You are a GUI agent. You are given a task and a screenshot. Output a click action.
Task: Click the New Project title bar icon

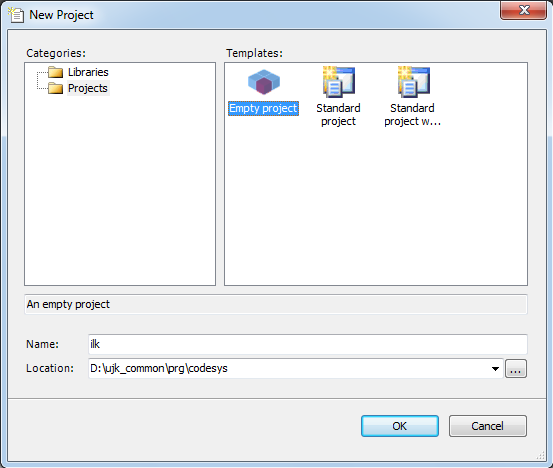click(16, 15)
